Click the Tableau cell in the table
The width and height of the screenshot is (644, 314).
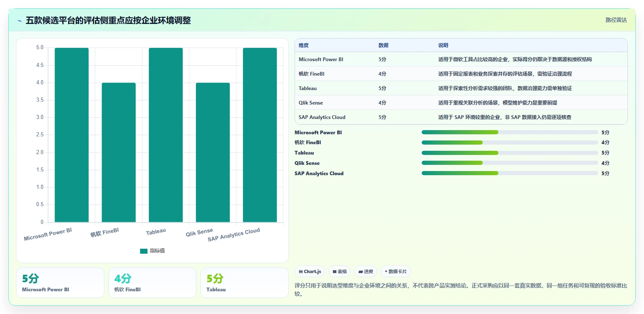308,88
